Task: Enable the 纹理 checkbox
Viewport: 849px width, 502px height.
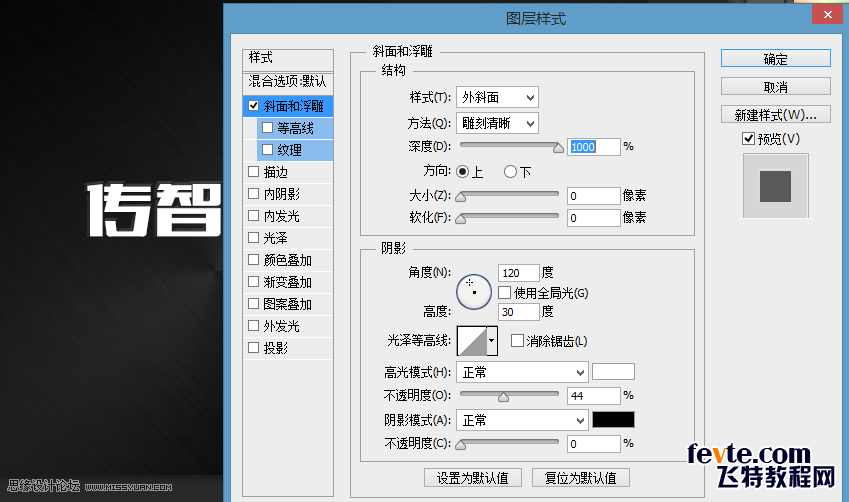Action: (267, 149)
